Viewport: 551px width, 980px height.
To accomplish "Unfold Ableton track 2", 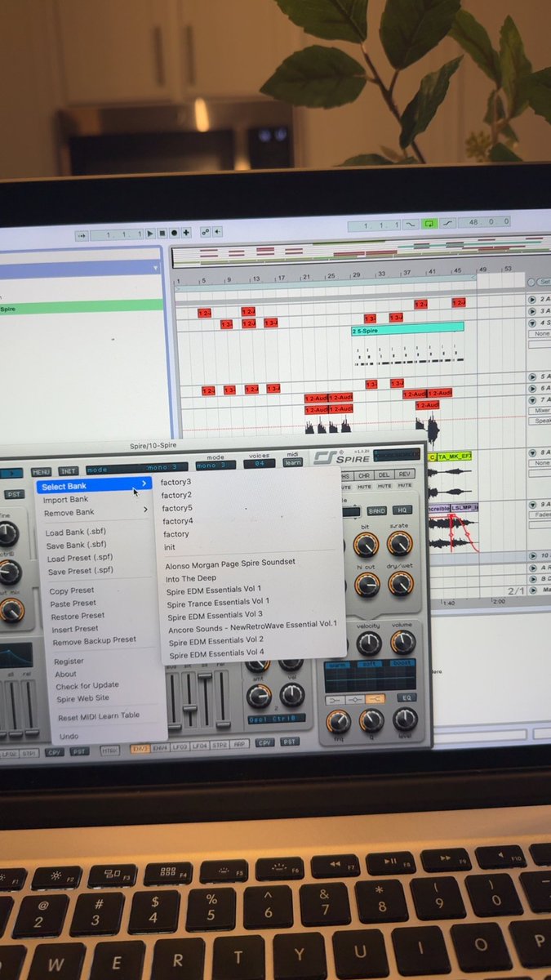I will coord(531,300).
